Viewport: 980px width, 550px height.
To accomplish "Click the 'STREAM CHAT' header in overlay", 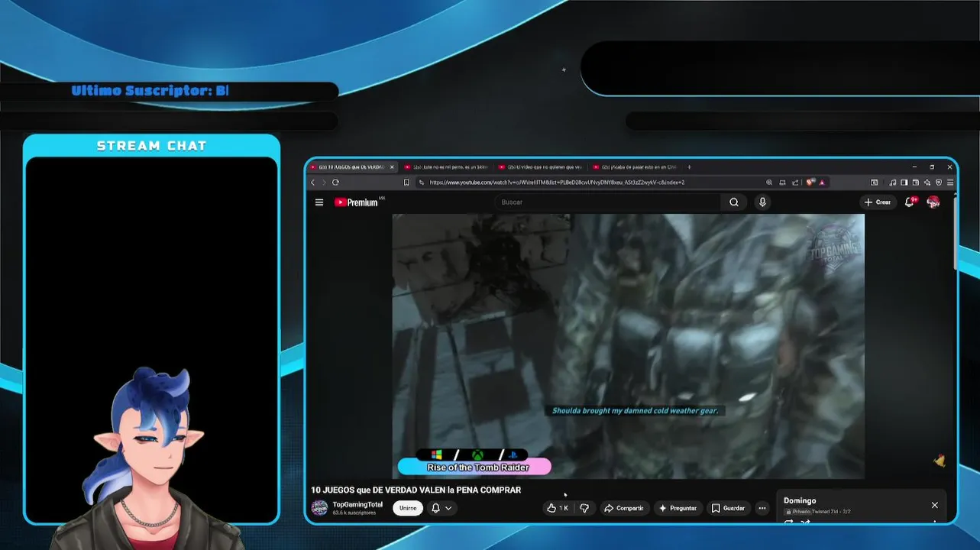I will click(152, 146).
